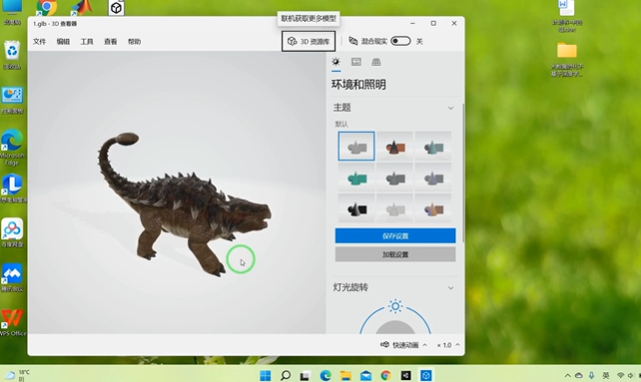
Task: Open taskbar Search
Action: (x=285, y=375)
